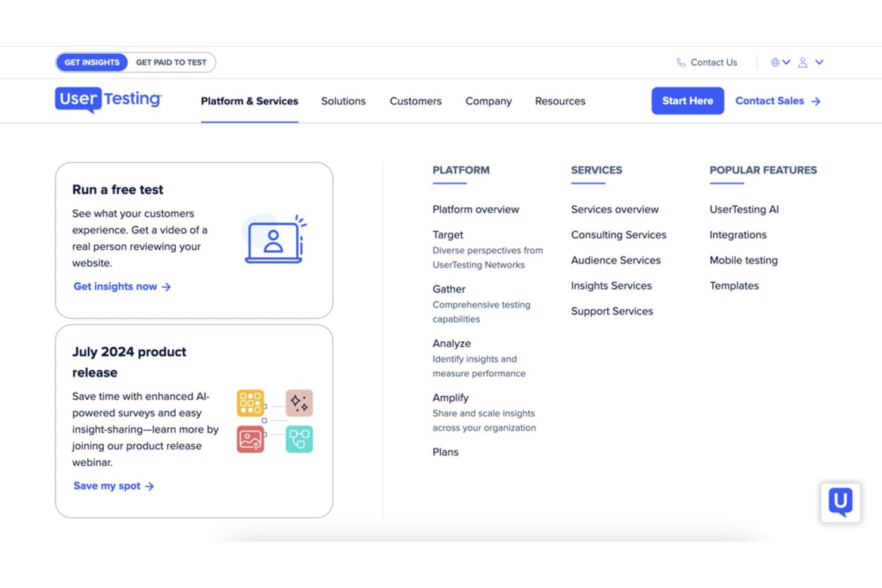Image resolution: width=882 pixels, height=588 pixels.
Task: Open the Target platform link
Action: coord(448,235)
